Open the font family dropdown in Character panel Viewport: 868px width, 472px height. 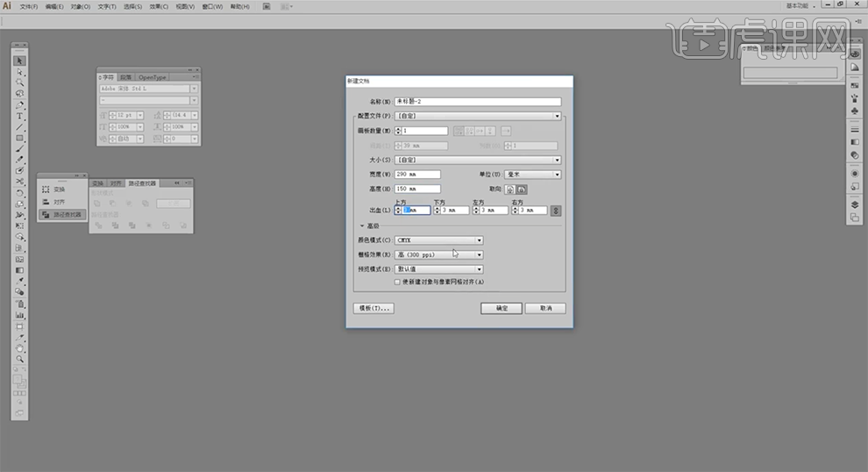(x=194, y=89)
